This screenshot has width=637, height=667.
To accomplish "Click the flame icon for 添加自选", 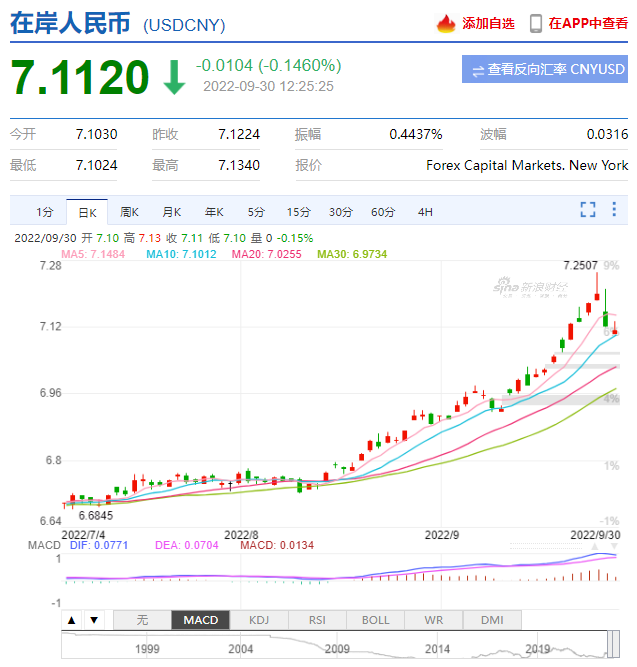I will click(447, 23).
